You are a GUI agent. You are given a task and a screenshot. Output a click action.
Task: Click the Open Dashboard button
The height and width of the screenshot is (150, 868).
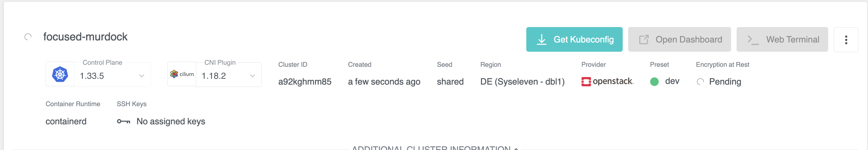679,40
